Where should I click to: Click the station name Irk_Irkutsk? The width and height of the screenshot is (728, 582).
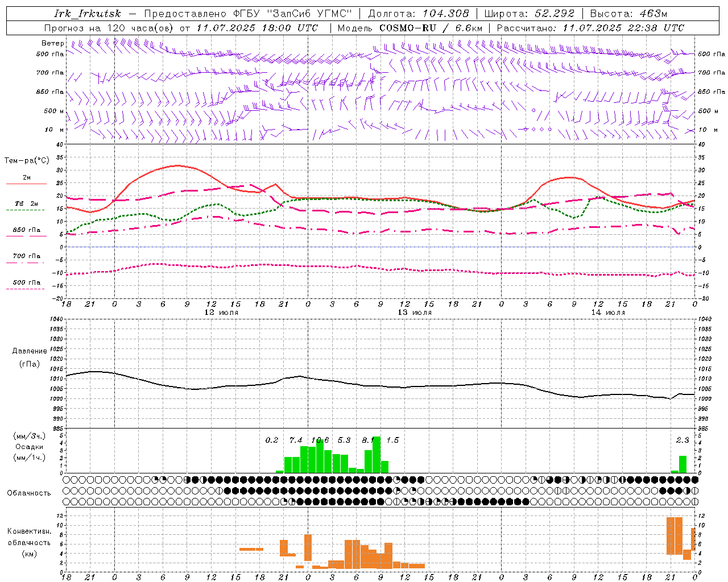[88, 14]
